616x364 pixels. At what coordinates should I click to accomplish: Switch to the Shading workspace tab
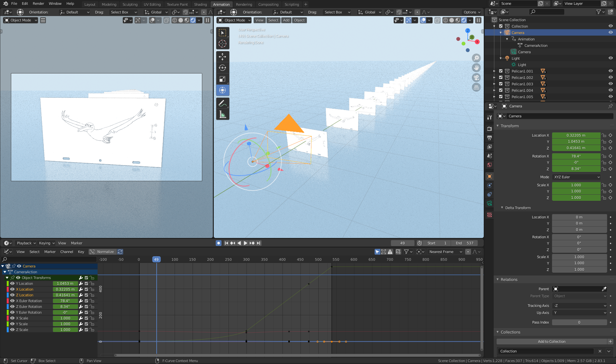tap(200, 4)
